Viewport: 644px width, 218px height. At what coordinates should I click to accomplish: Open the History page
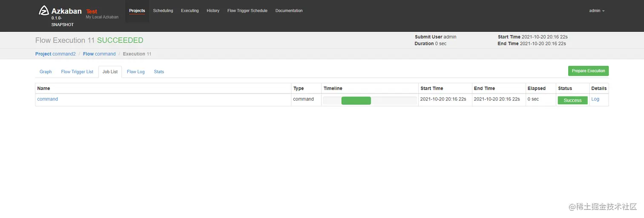pos(213,11)
